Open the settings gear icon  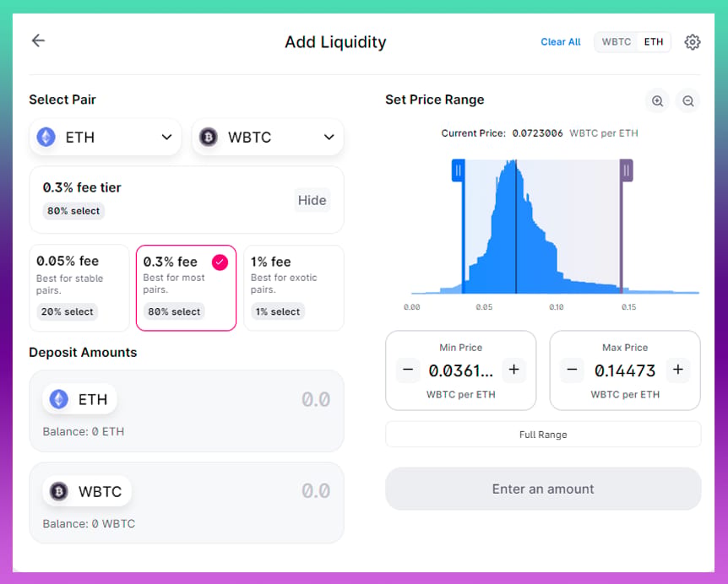click(x=693, y=41)
